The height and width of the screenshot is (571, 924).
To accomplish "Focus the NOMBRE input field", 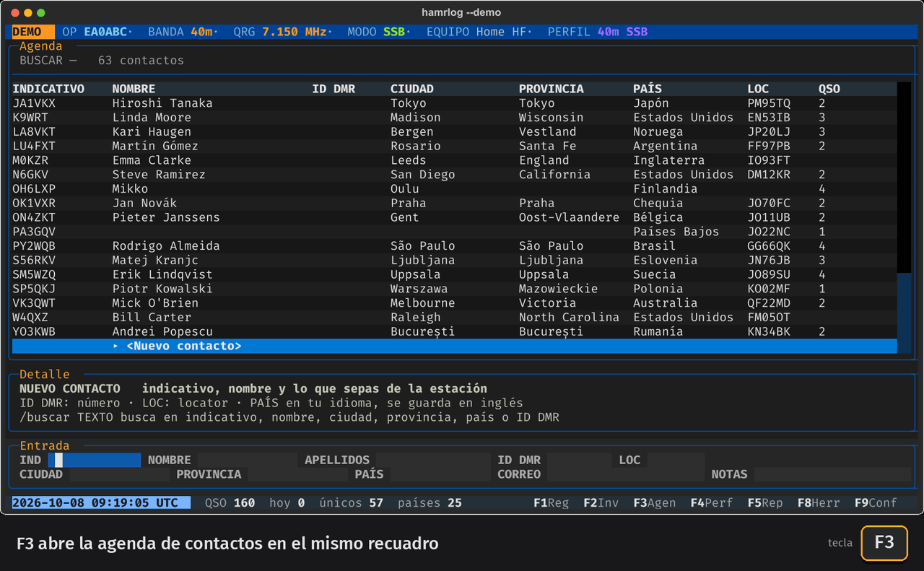I will point(248,460).
